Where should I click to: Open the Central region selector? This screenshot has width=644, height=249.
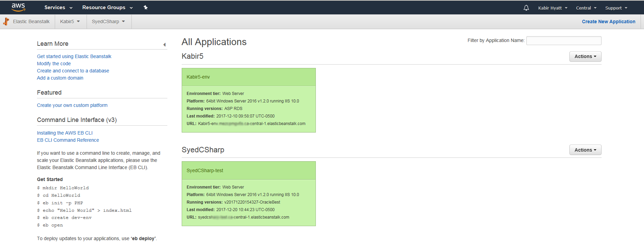coord(586,8)
